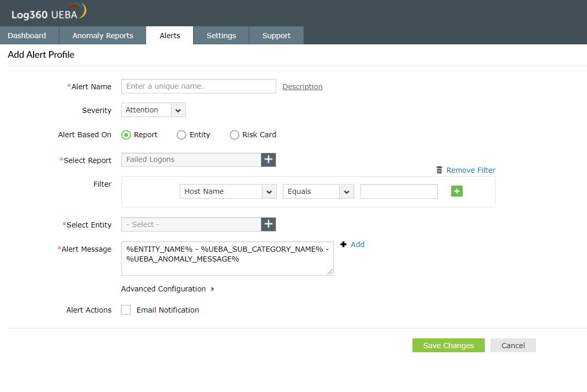Choose the Risk Card radio option
Screen dimensions: 587x392
pos(234,135)
